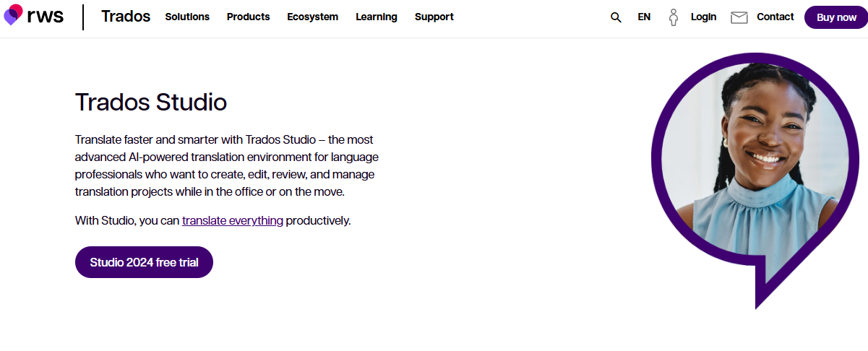The image size is (868, 351).
Task: Open the Products menu
Action: pos(248,17)
